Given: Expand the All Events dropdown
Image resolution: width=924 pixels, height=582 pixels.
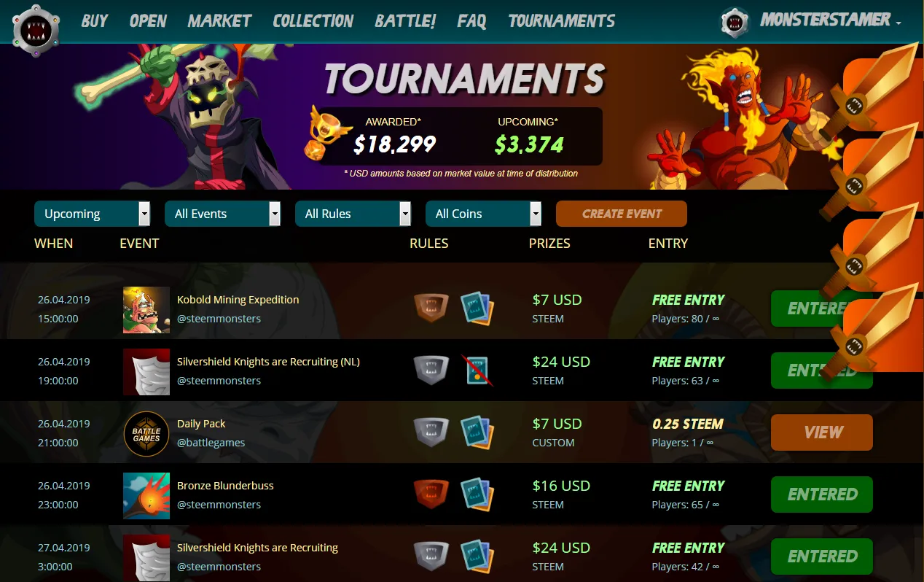Looking at the screenshot, I should pos(223,214).
